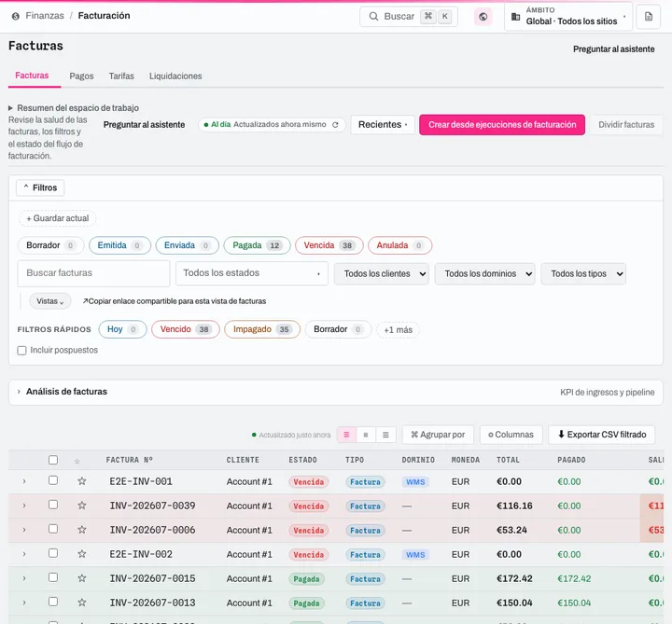Click Exportar CSV filtrado
This screenshot has width=672, height=624.
click(x=602, y=435)
